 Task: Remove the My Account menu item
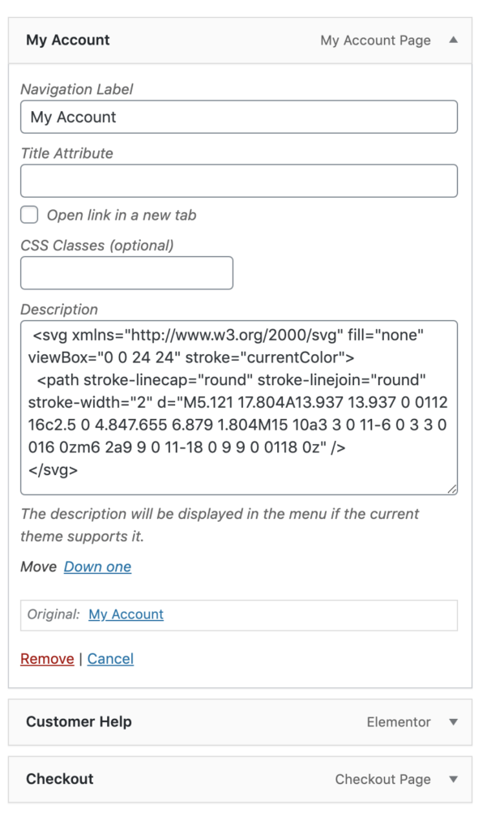[46, 659]
